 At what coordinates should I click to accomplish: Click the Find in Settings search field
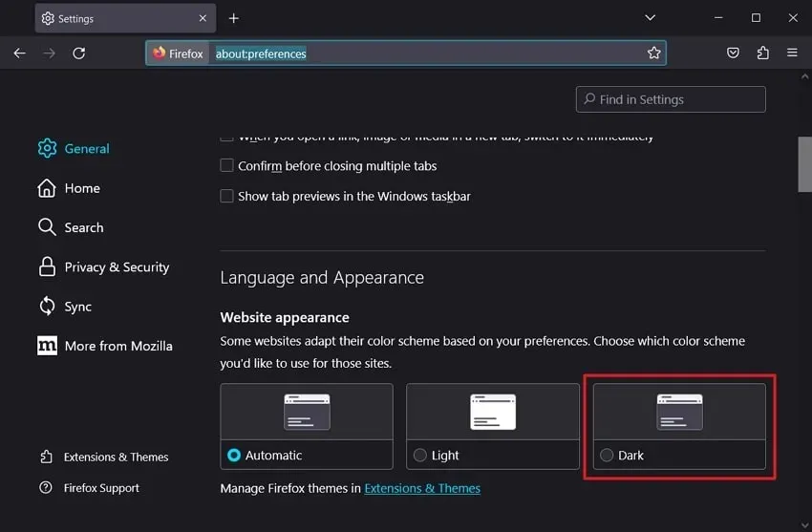tap(671, 99)
